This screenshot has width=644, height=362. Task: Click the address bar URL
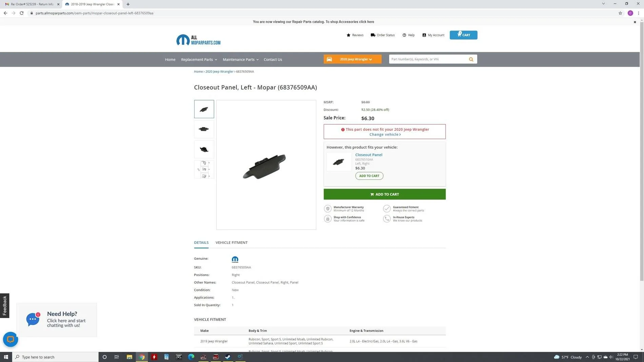coord(94,13)
